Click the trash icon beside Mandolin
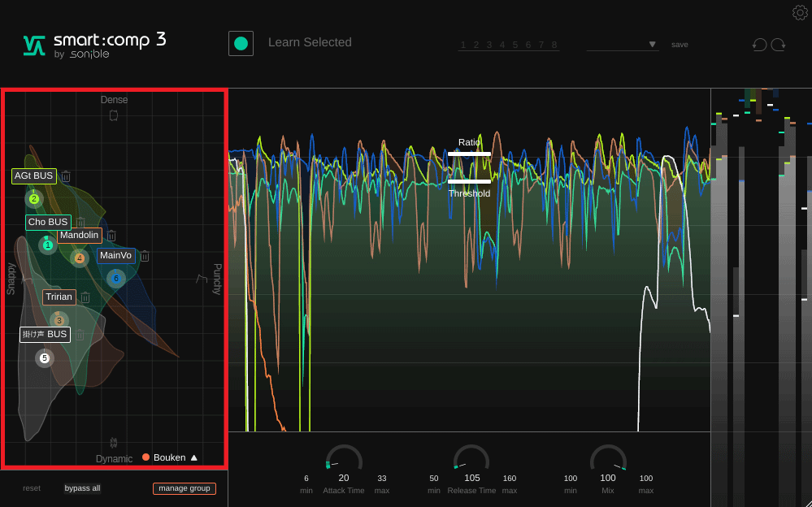Screen dimensions: 812x507 point(111,236)
